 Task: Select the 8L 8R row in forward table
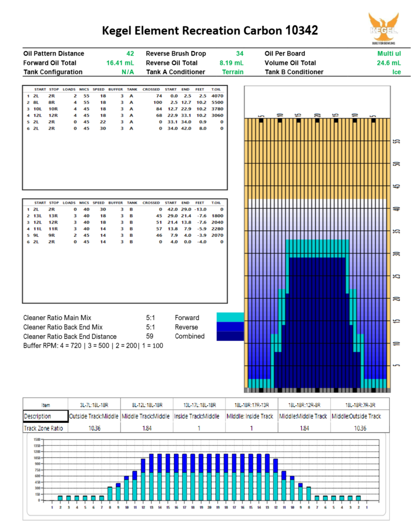coord(125,103)
